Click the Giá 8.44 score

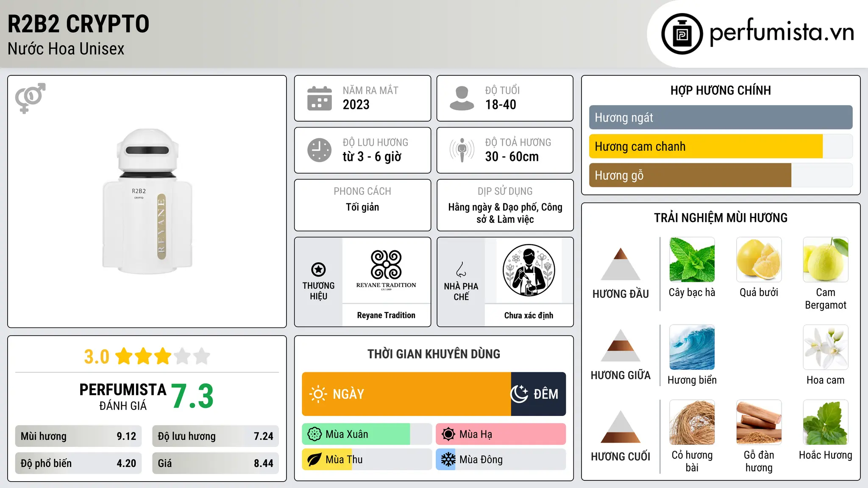point(215,463)
